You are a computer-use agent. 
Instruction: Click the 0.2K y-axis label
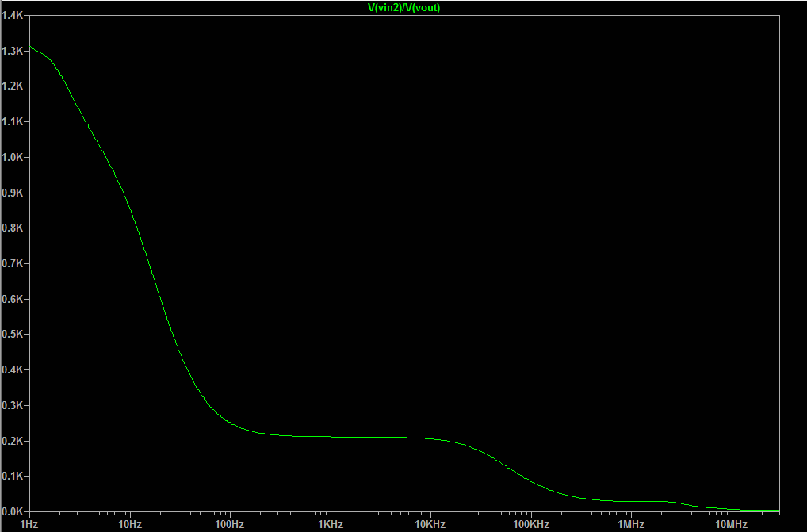13,442
